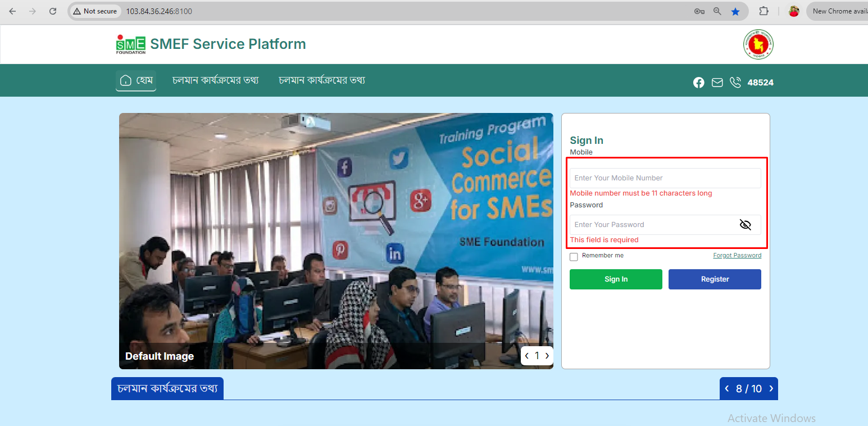Open the second চলমান কার্যক্রমের তথ্য menu item
The height and width of the screenshot is (426, 868).
tap(322, 80)
